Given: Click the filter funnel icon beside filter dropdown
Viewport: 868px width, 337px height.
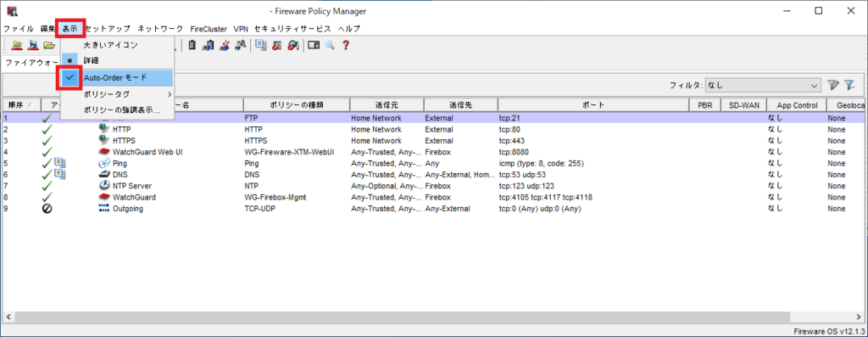Looking at the screenshot, I should (832, 85).
